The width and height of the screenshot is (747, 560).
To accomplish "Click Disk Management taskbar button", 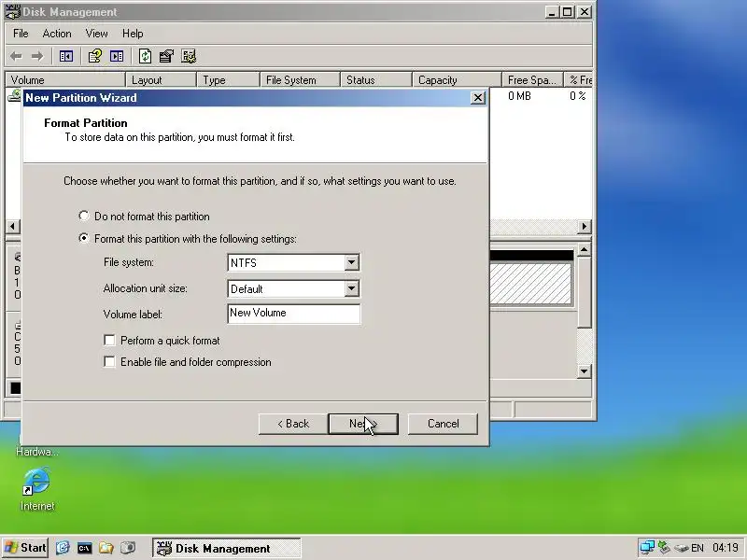I will (227, 548).
